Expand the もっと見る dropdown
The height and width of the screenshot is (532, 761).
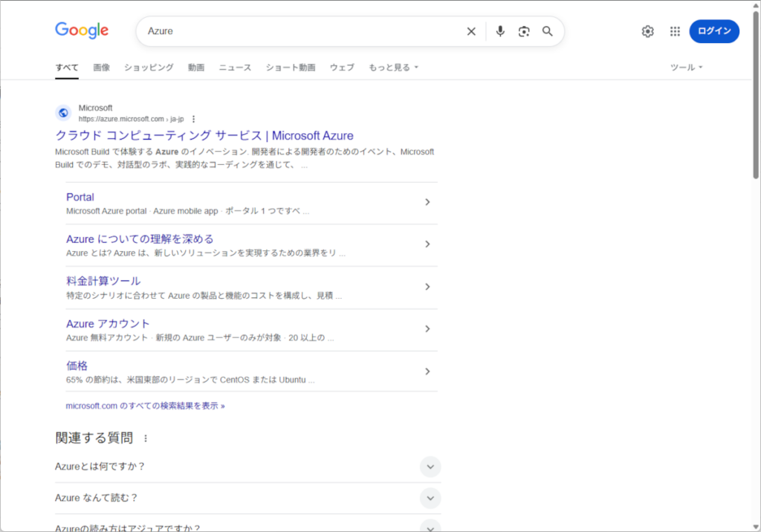393,68
